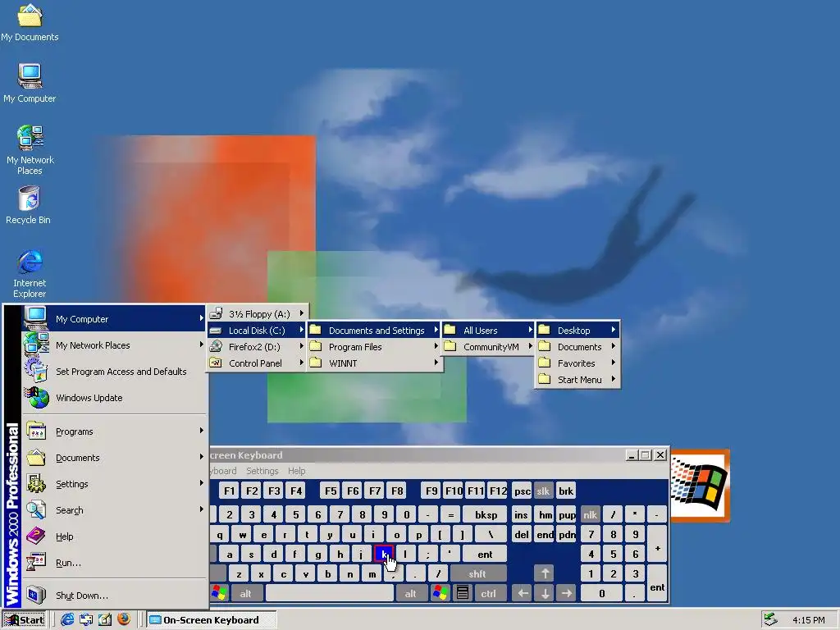Screen dimensions: 840x630
Task: Expand the Search submenu
Action: 114,510
